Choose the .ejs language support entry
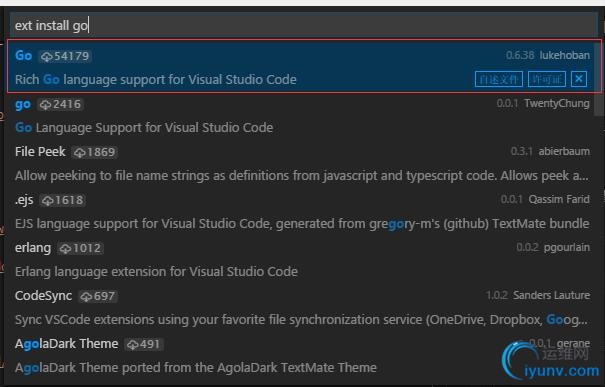 click(x=304, y=211)
